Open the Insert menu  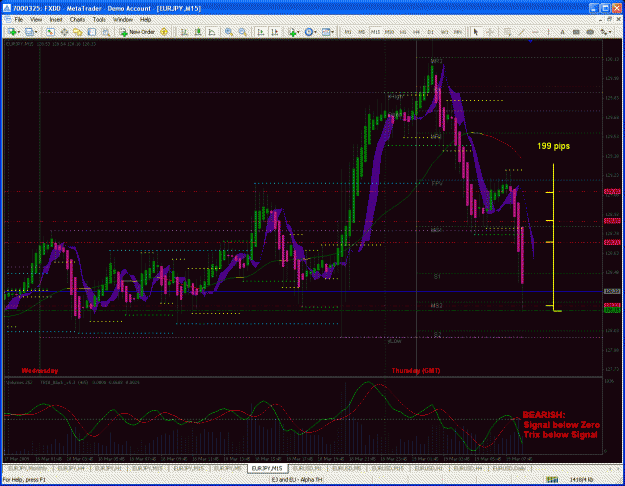[56, 20]
